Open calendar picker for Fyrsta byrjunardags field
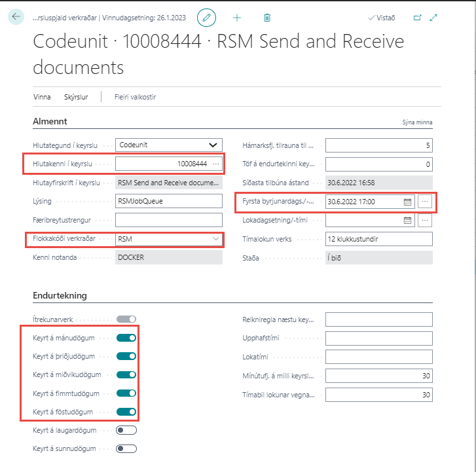This screenshot has height=472, width=476. 407,202
